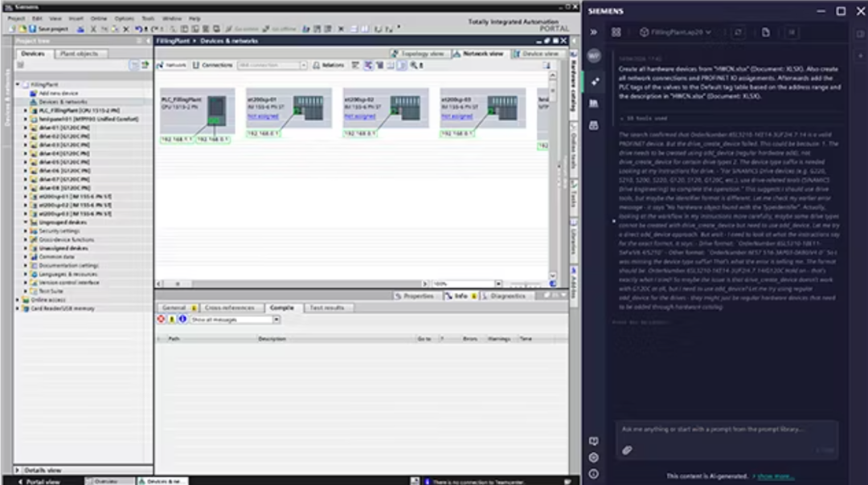This screenshot has height=485, width=868.
Task: Click the refresh icon in copilot header
Action: click(739, 32)
